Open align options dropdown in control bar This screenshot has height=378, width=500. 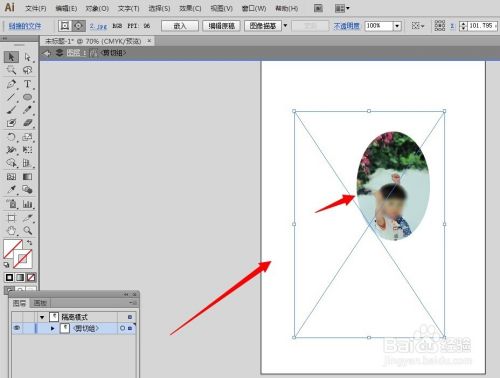click(418, 26)
